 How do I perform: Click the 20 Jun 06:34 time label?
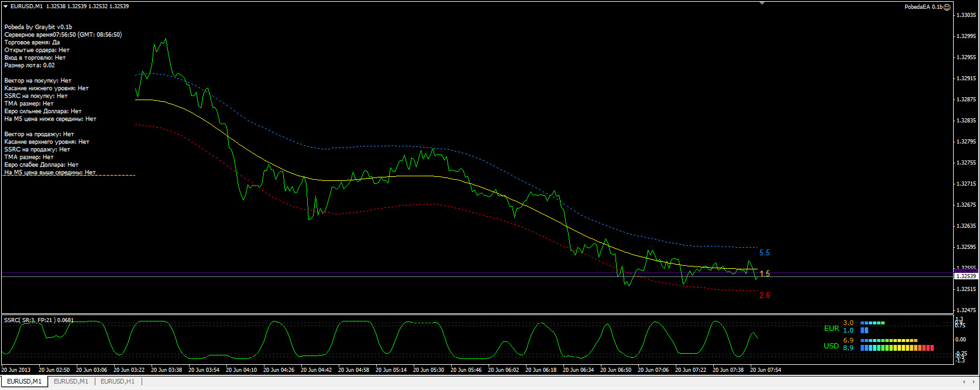(578, 370)
